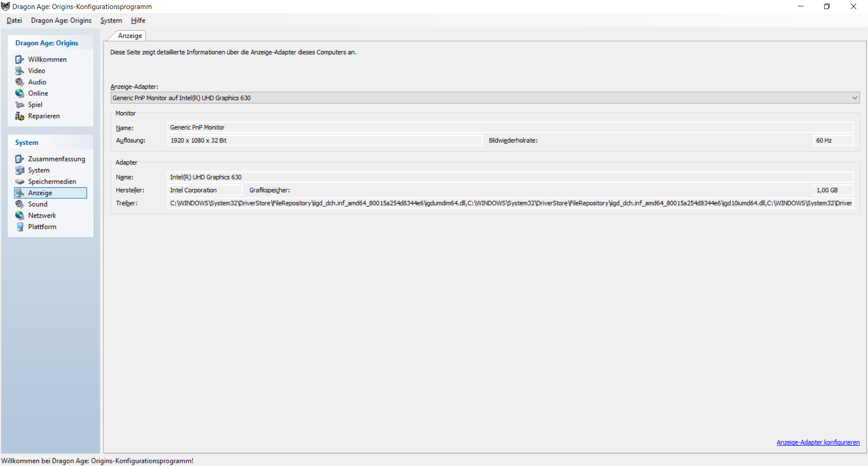Open the Reparieren page
The image size is (868, 466).
click(x=44, y=116)
